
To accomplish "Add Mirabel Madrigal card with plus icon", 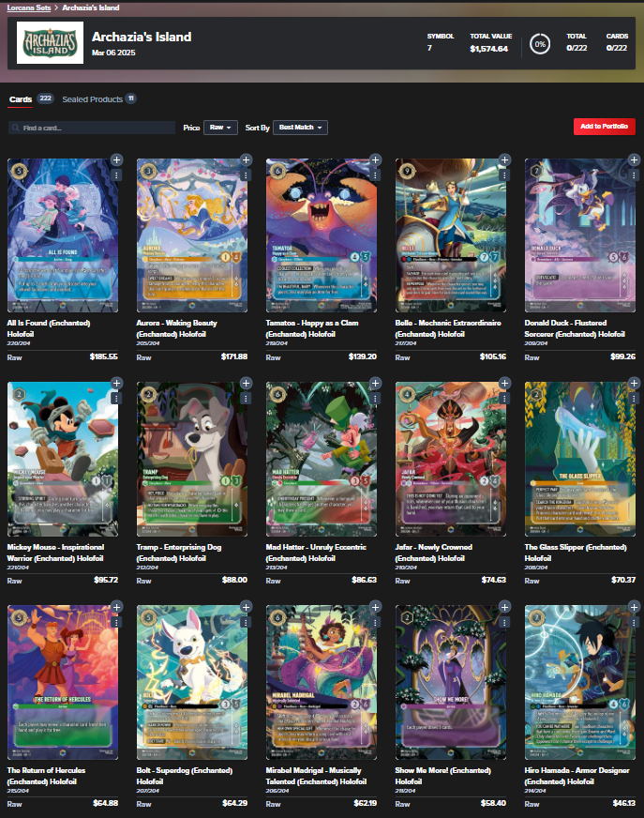I will [x=376, y=607].
